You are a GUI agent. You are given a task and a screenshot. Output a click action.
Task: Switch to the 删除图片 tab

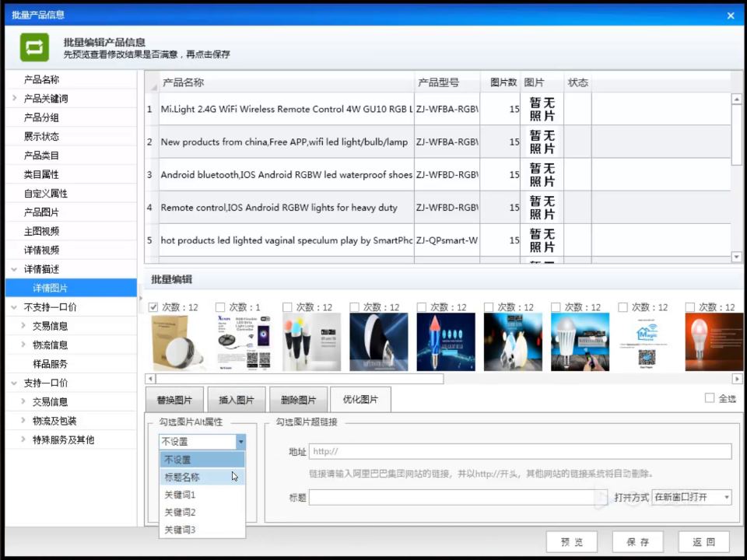click(298, 400)
